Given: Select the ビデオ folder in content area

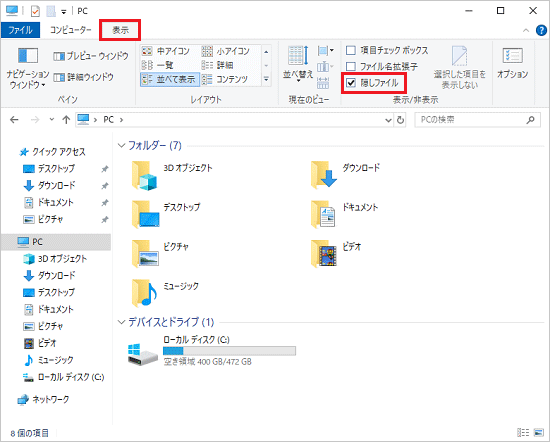Looking at the screenshot, I should pos(336,254).
